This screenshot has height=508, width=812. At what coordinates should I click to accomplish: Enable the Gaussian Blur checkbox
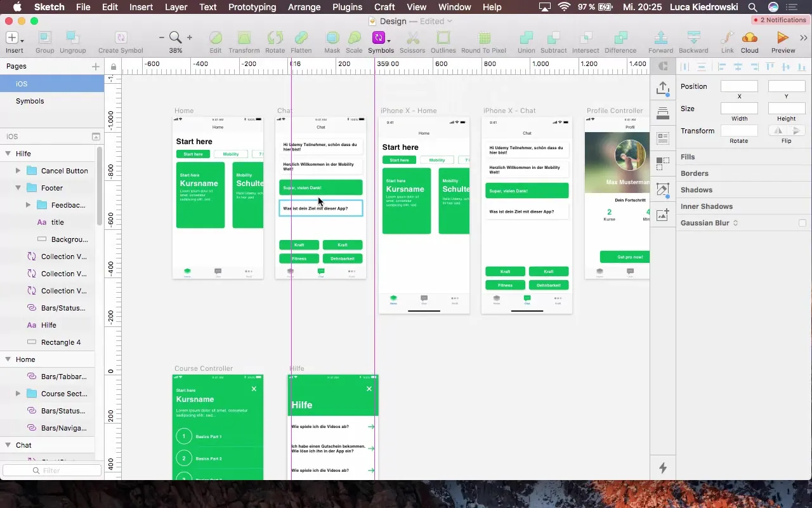point(802,224)
